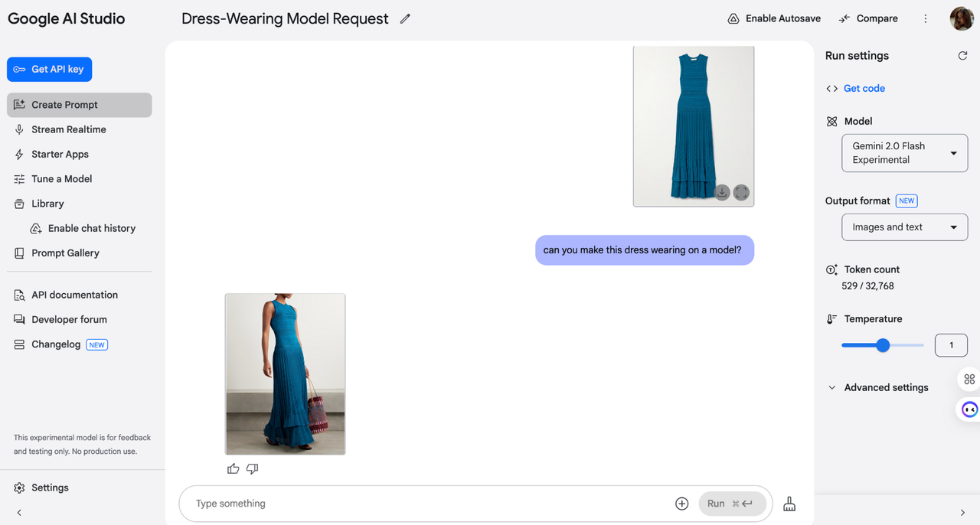Screen dimensions: 980x525
Task: Click the Token count icon
Action: click(x=831, y=269)
